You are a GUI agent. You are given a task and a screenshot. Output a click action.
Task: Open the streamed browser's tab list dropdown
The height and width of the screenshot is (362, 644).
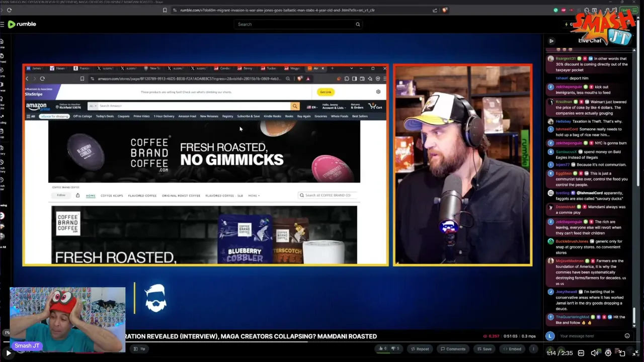tap(351, 68)
